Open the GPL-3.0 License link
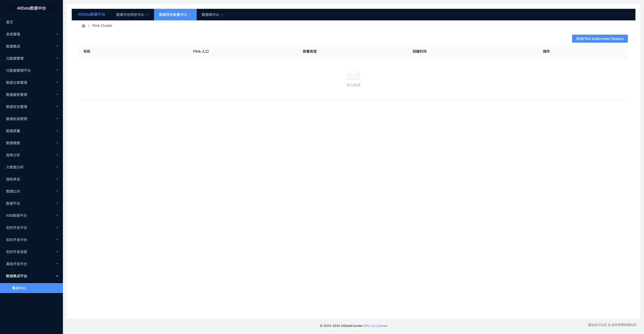Image resolution: width=644 pixels, height=334 pixels. pyautogui.click(x=375, y=325)
